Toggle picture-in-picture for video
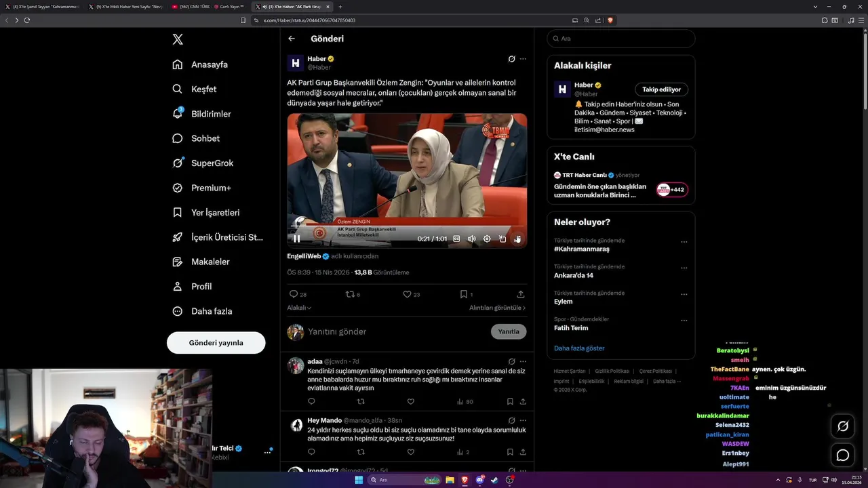868x488 pixels. coord(502,239)
